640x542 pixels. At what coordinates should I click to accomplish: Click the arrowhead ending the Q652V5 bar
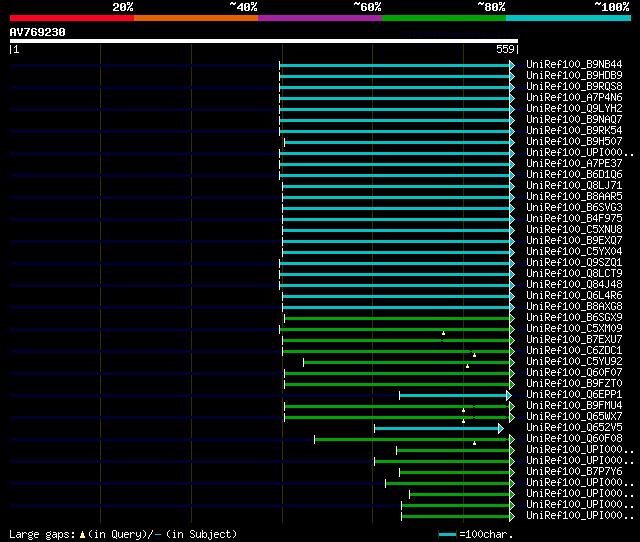tap(501, 429)
